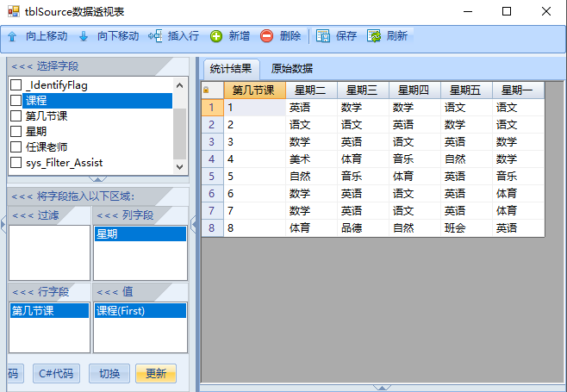Check the 课程 field checkbox
The height and width of the screenshot is (392, 567).
16,101
